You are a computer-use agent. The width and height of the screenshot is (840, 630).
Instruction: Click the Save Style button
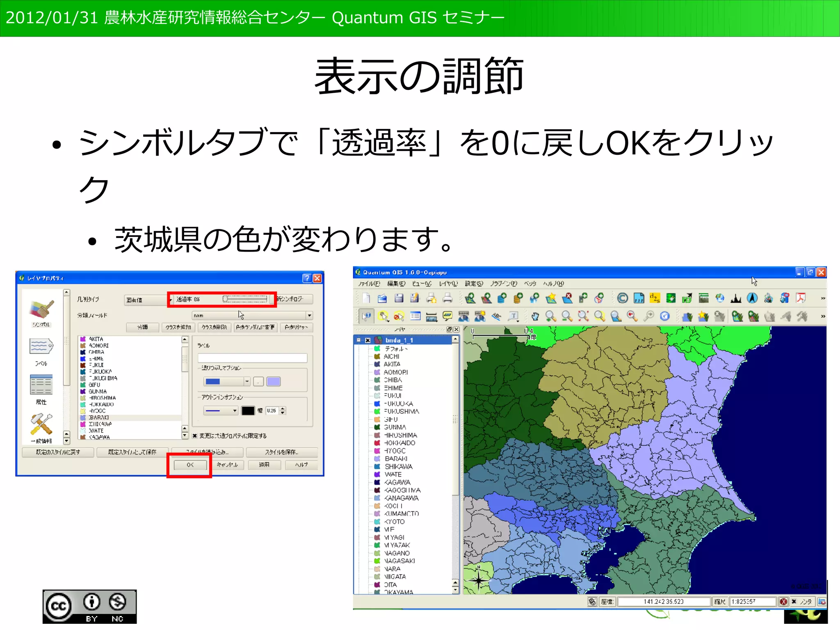[x=281, y=452]
